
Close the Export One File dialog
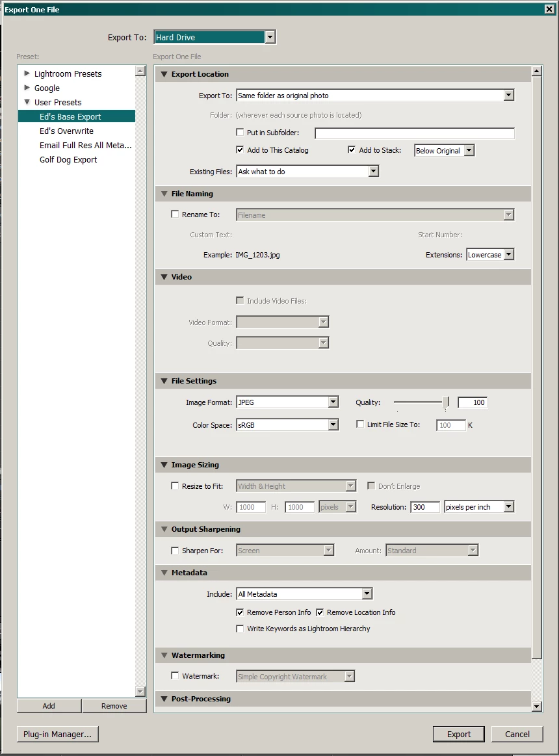tap(549, 9)
